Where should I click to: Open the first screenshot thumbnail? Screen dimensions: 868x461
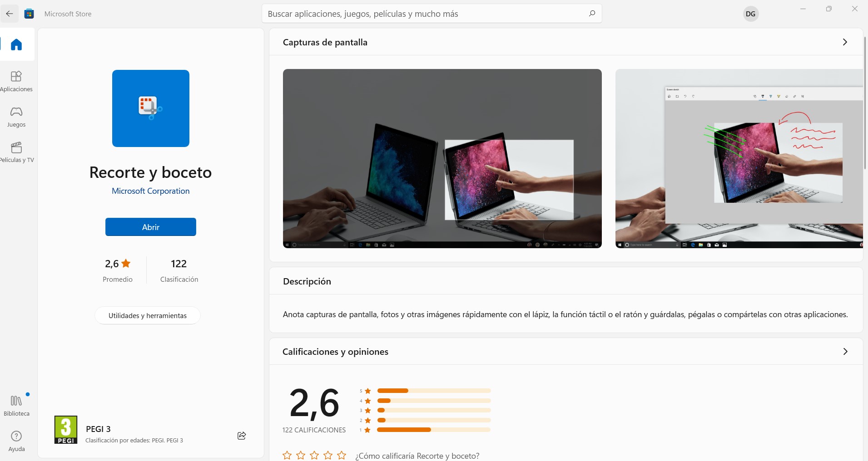[442, 158]
